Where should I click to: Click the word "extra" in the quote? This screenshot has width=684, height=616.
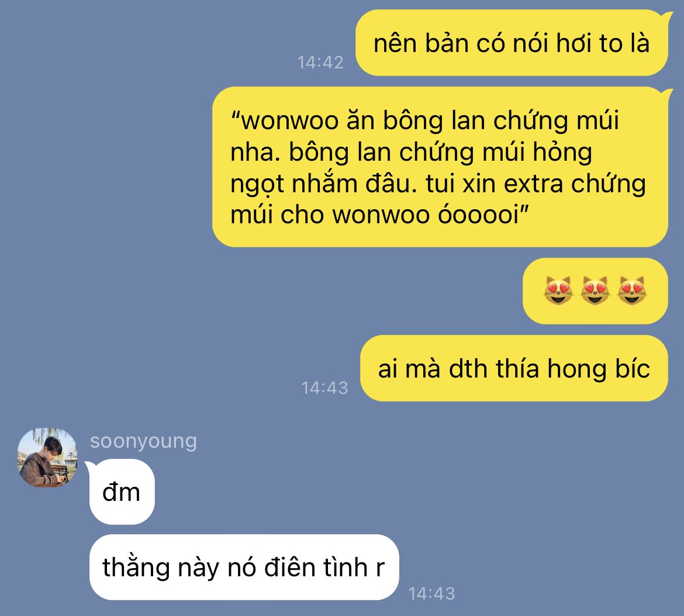tap(534, 184)
